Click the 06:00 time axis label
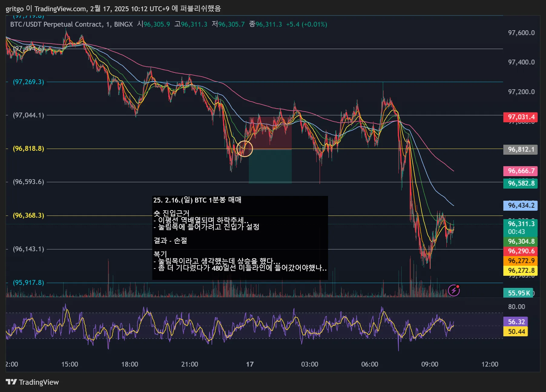 click(370, 364)
